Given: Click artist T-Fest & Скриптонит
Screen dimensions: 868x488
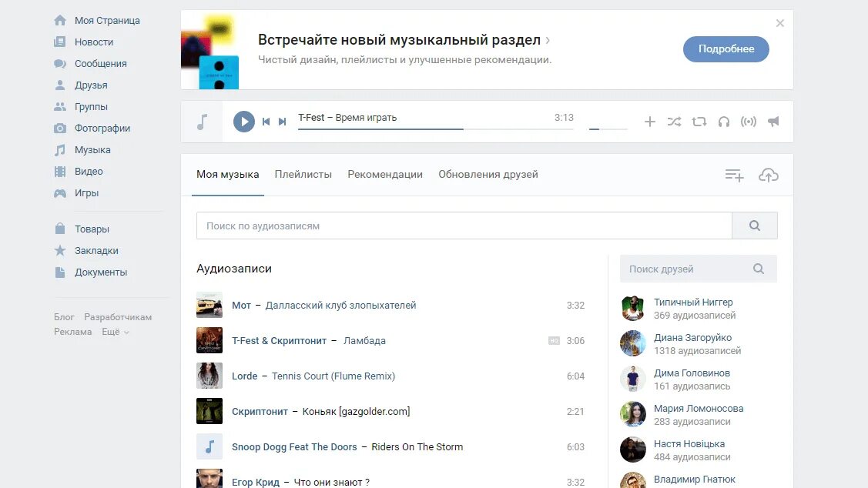Looking at the screenshot, I should [279, 341].
